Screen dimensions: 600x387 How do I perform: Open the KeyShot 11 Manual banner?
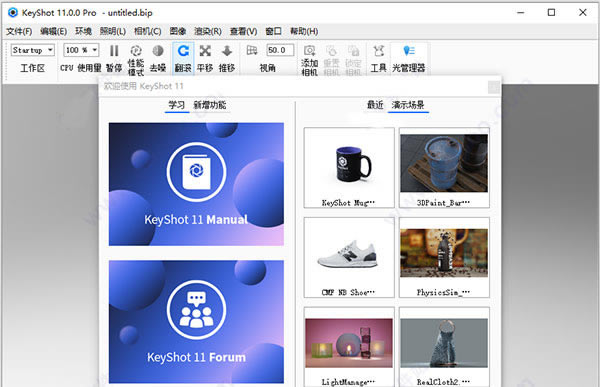[196, 184]
